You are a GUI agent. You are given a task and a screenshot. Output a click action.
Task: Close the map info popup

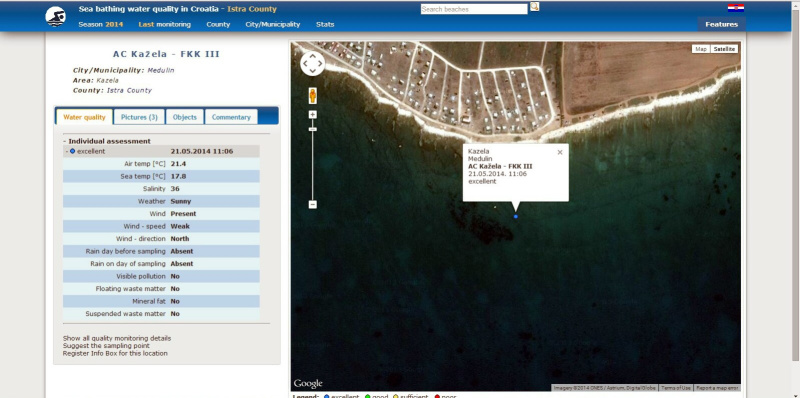(x=560, y=152)
